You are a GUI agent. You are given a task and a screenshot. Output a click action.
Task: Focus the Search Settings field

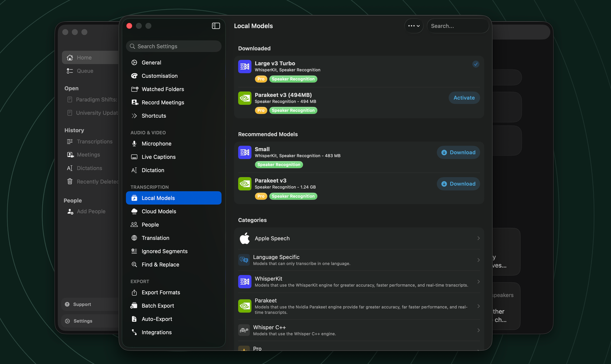(x=174, y=46)
